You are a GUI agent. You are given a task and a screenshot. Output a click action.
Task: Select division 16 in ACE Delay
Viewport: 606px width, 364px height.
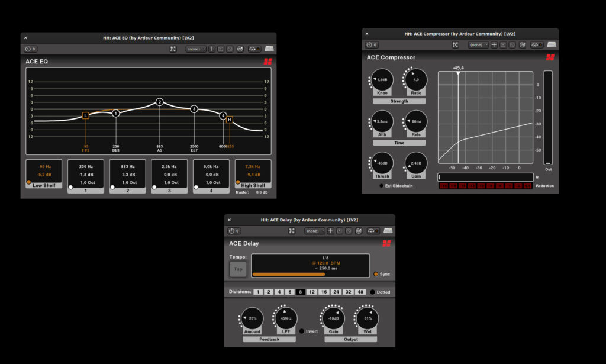pos(324,292)
